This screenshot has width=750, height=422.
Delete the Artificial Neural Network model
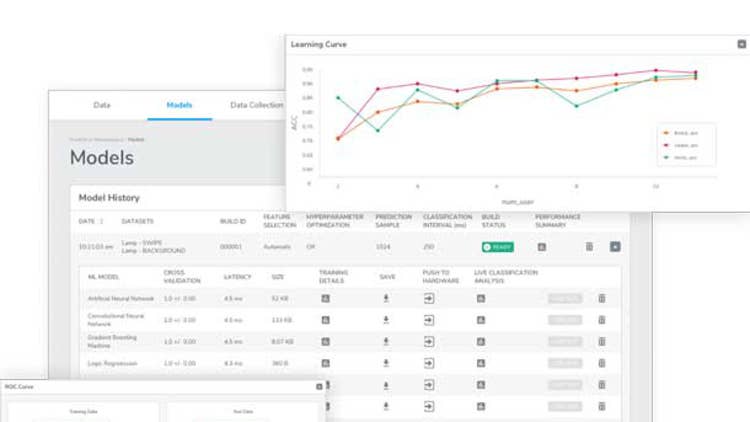pos(602,298)
